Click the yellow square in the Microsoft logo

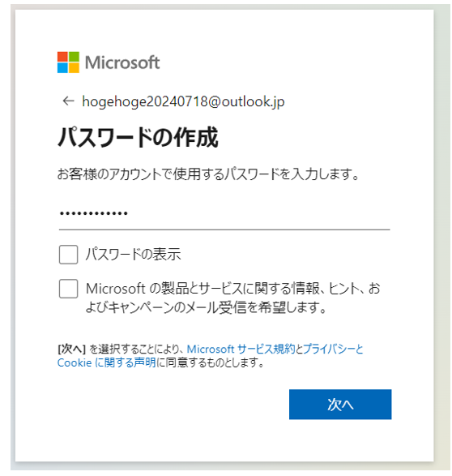coord(74,68)
